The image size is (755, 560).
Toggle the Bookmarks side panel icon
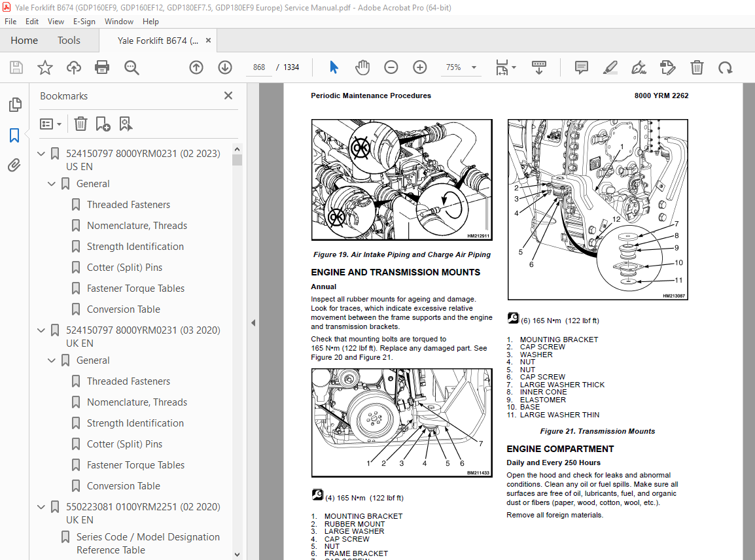(x=14, y=135)
